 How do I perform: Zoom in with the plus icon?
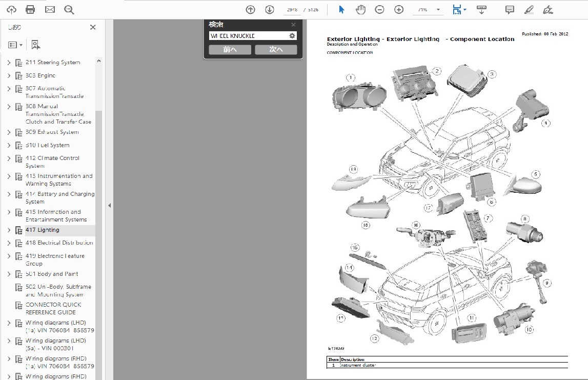tap(399, 10)
